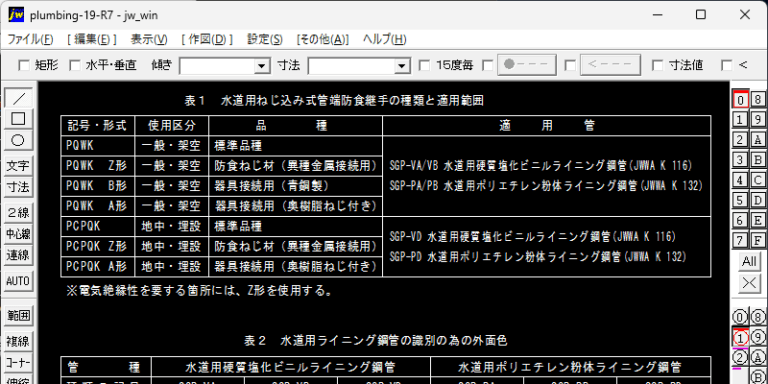This screenshot has height=384, width=768.
Task: Click the All layers button
Action: pos(749,262)
